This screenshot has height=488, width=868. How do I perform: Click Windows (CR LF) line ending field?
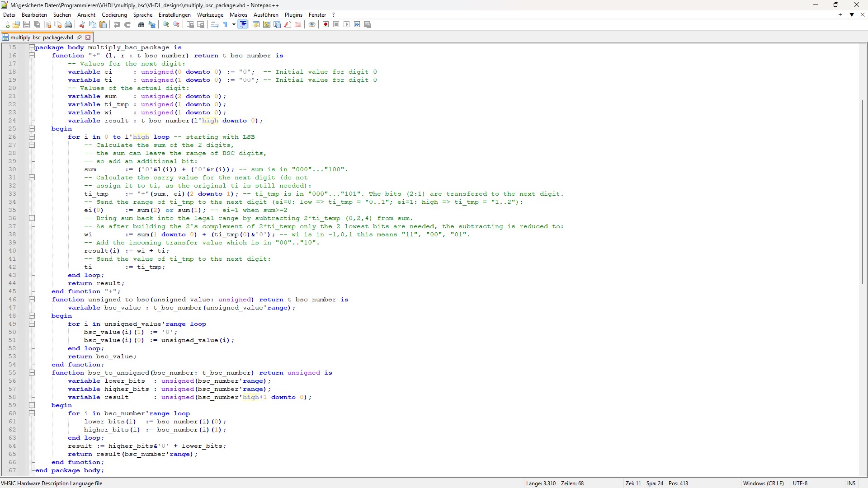(763, 483)
